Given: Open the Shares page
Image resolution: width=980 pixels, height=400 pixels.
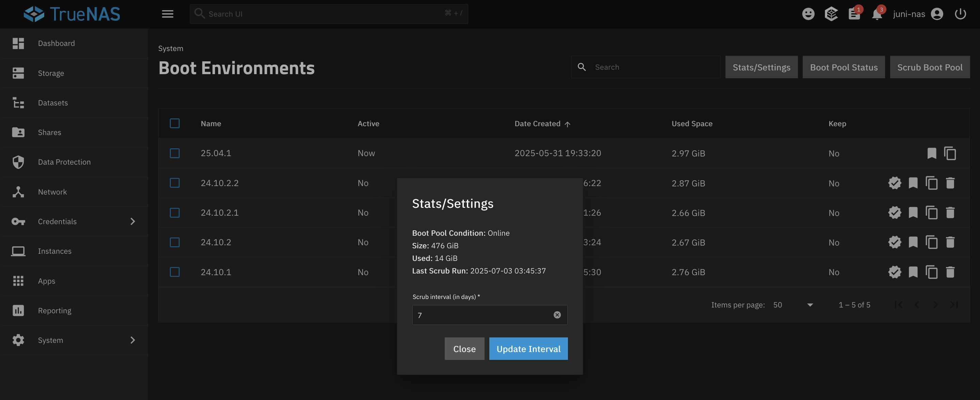Looking at the screenshot, I should coord(74,132).
